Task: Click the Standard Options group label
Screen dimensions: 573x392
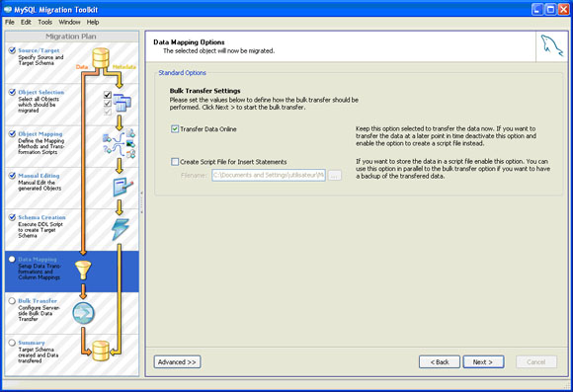Action: point(182,73)
